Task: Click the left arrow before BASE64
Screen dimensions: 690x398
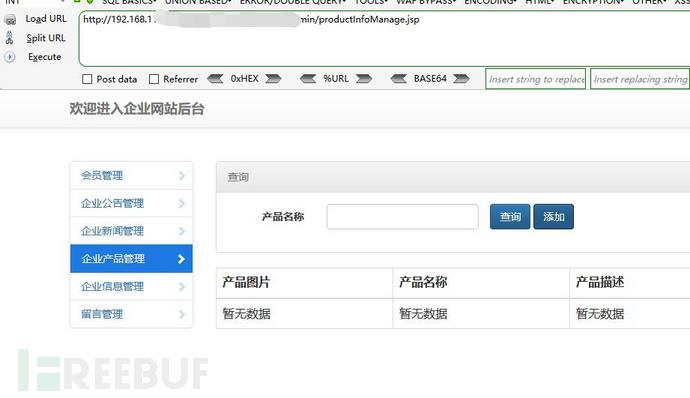Action: (x=399, y=79)
